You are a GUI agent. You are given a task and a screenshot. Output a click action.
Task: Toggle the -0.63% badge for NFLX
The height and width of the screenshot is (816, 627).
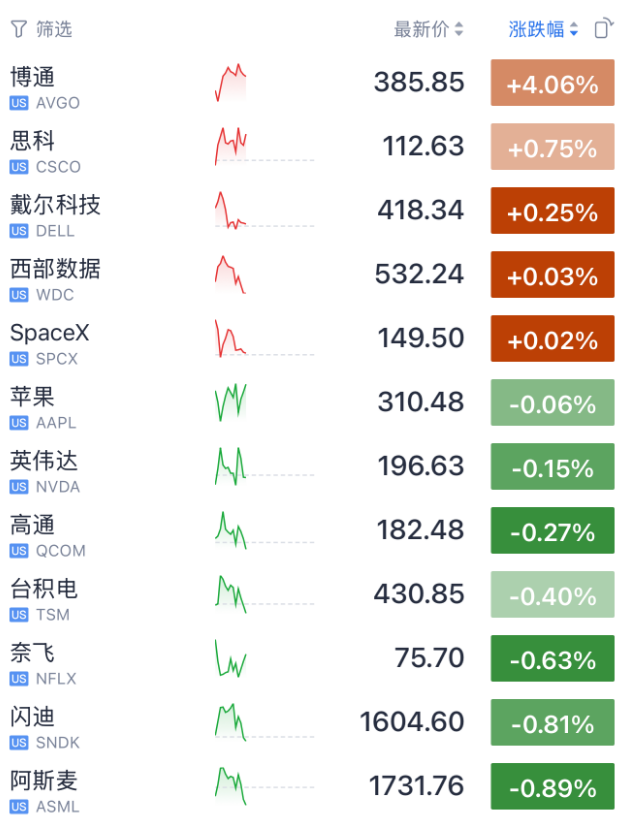coord(552,658)
